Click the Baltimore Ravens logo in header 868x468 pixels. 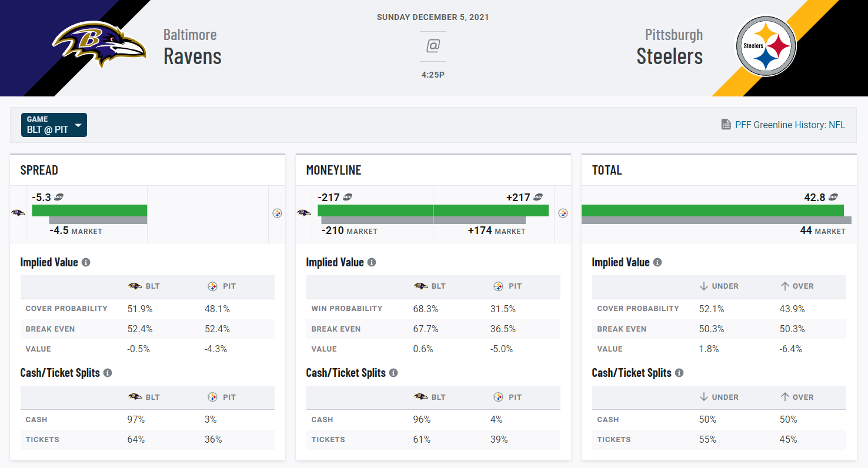[x=99, y=46]
